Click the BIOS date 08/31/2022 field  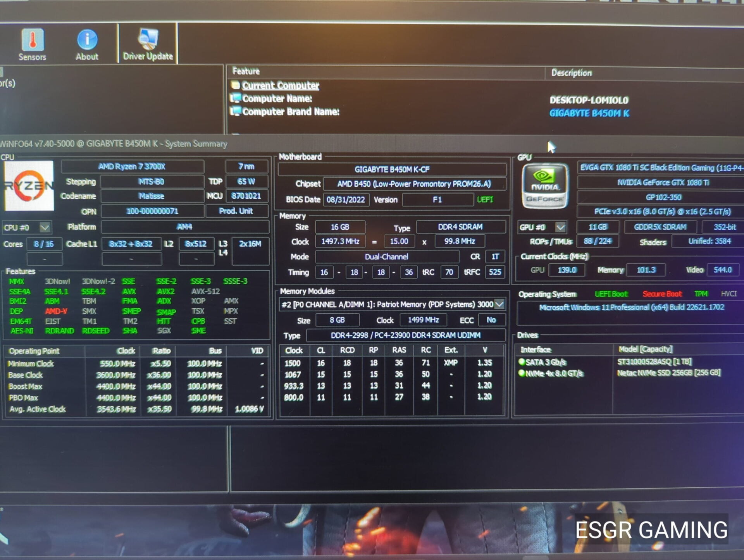(346, 200)
